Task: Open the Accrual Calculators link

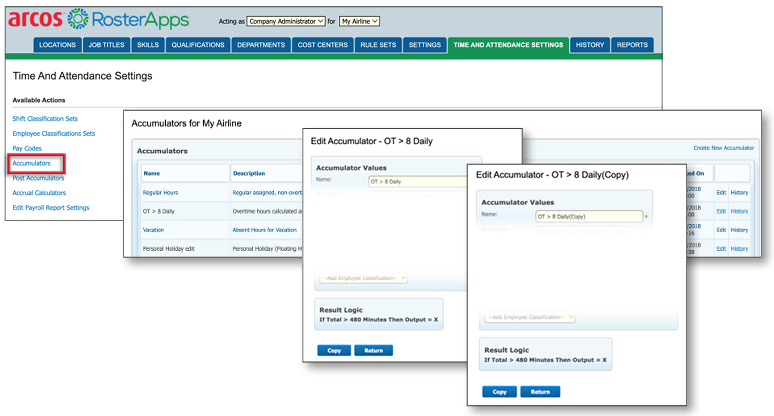Action: (39, 192)
